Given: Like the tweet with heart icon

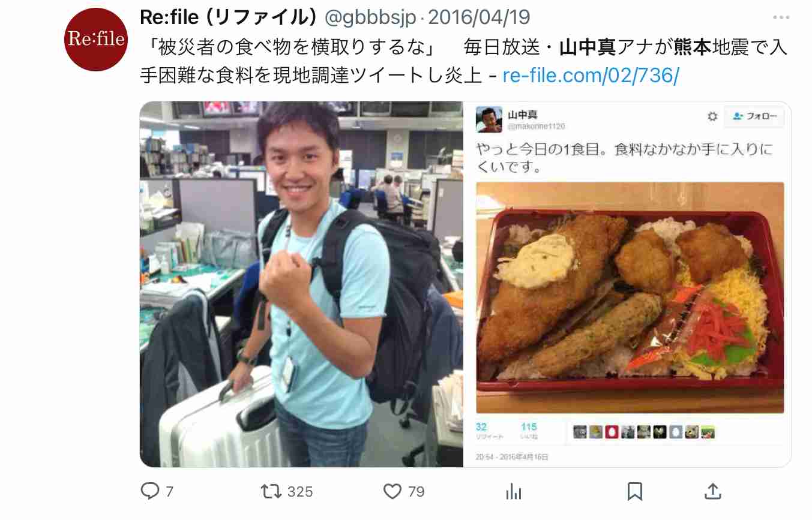Looking at the screenshot, I should [x=392, y=492].
